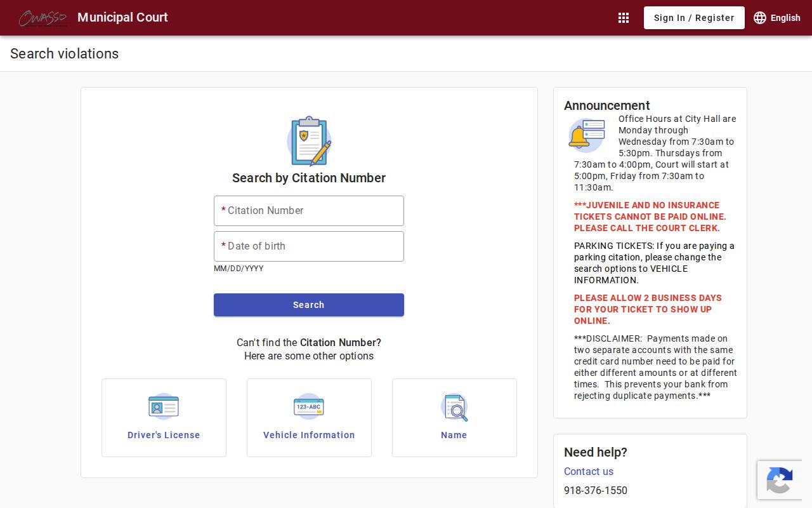Open the Sign In / Register page

coord(694,18)
